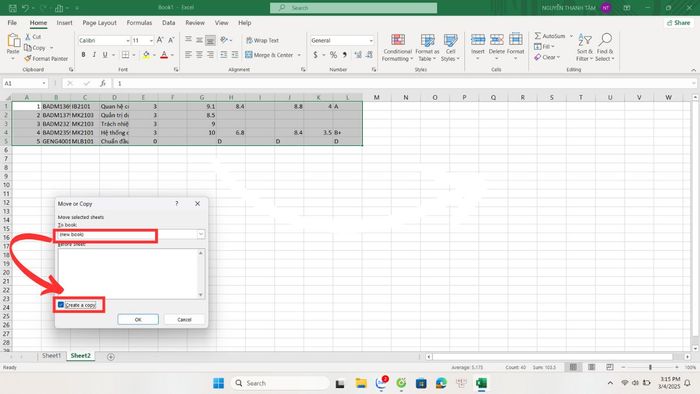
Task: Click Cancel in Move or Copy dialog
Action: coord(184,319)
